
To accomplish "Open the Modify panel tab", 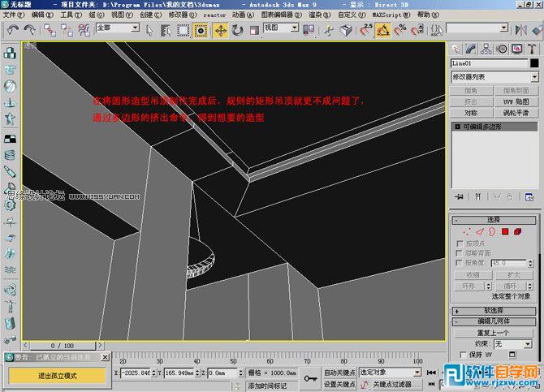I will (x=470, y=50).
